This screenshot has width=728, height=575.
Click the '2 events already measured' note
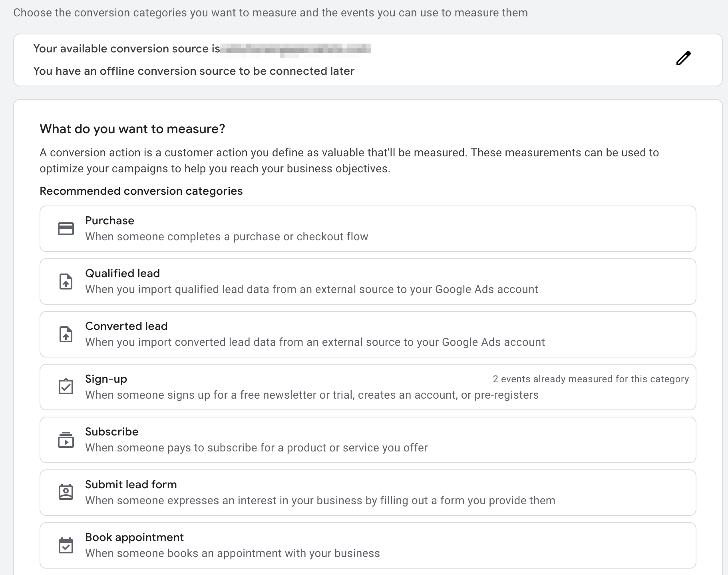pos(591,379)
